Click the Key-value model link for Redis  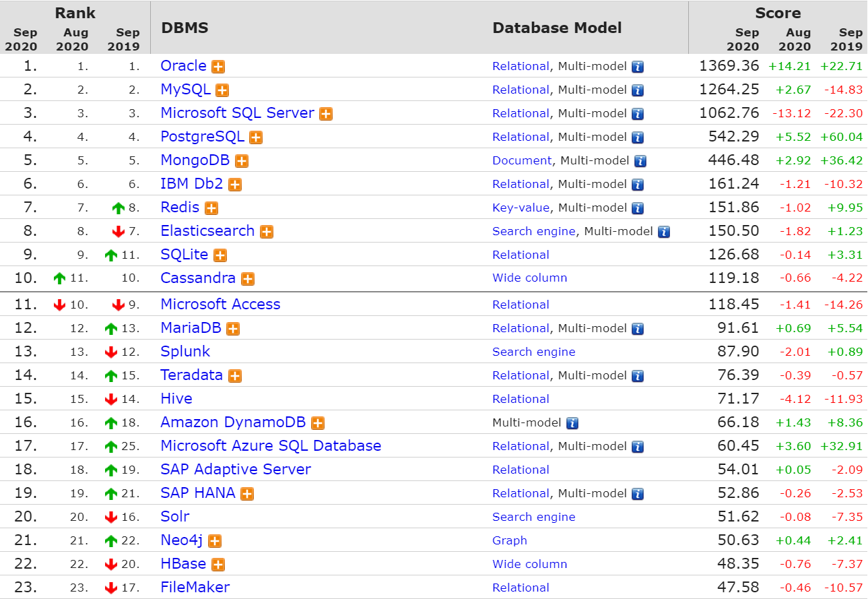pos(521,208)
